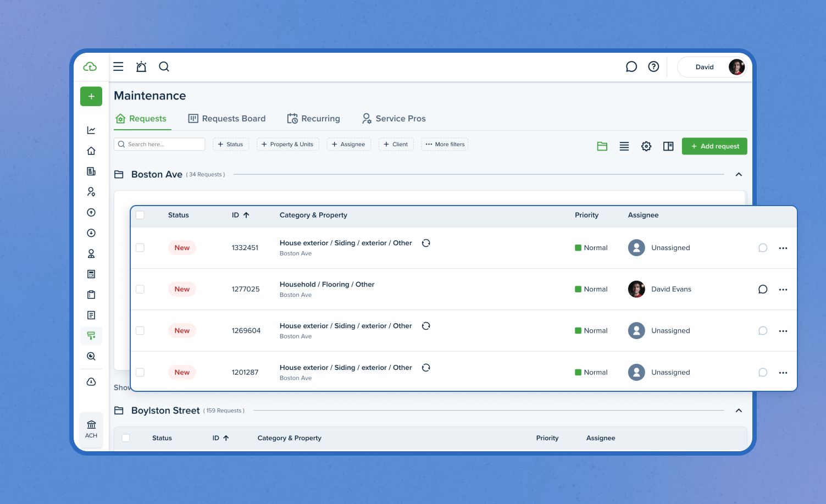This screenshot has height=504, width=826.
Task: Collapse the Boston Ave section
Action: (739, 174)
